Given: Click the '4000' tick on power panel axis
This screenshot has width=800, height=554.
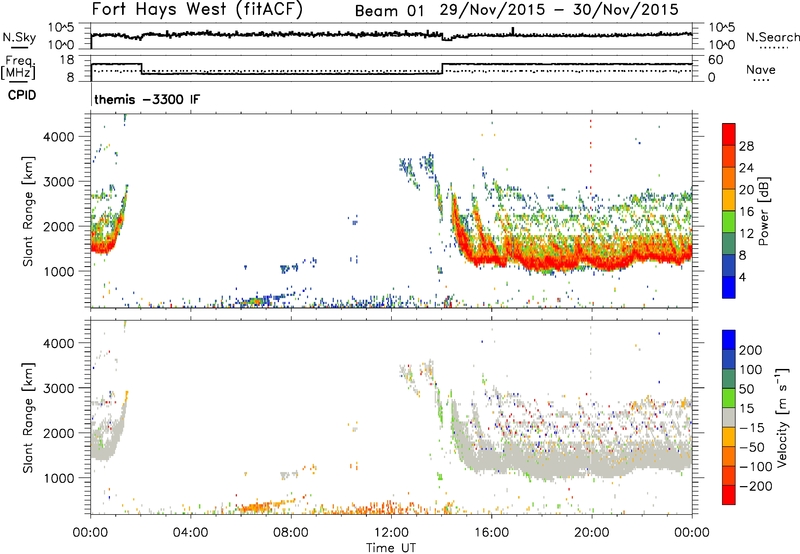Looking at the screenshot, I should [x=59, y=137].
